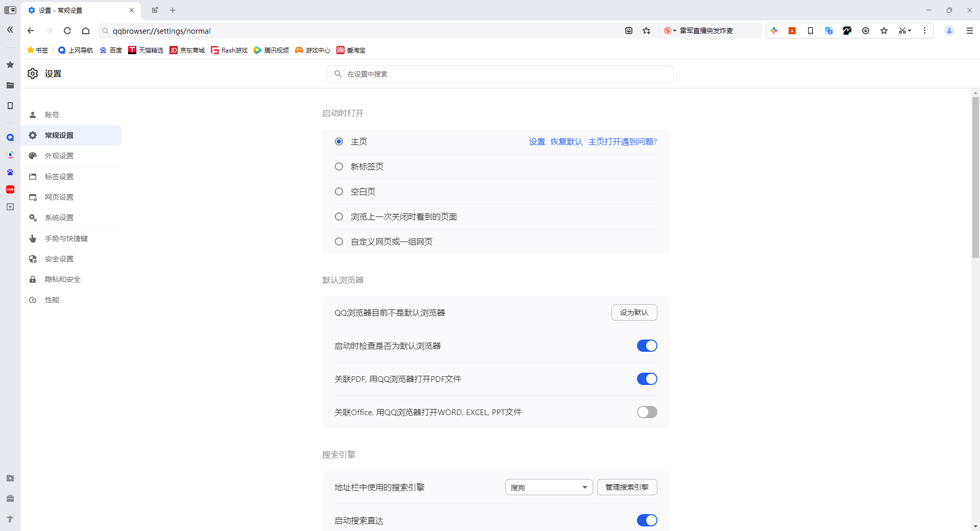Click the toolbar star favorites icon
Screen dimensions: 980x531
(x=884, y=31)
